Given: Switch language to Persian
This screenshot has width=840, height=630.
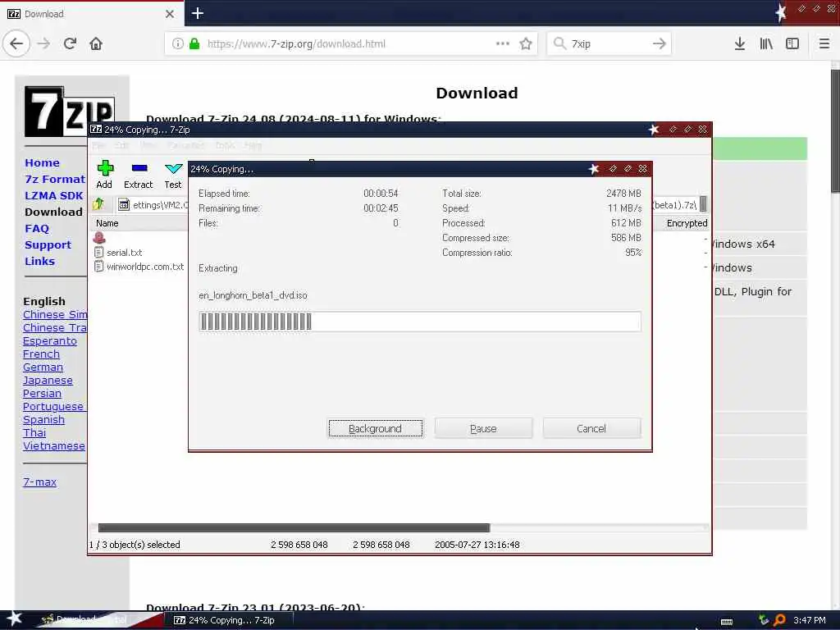Looking at the screenshot, I should point(42,393).
